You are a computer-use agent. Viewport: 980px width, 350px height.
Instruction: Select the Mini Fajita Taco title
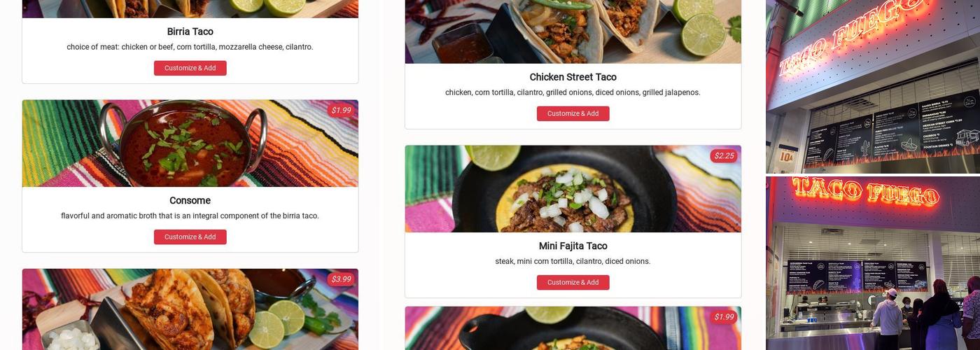(x=573, y=246)
